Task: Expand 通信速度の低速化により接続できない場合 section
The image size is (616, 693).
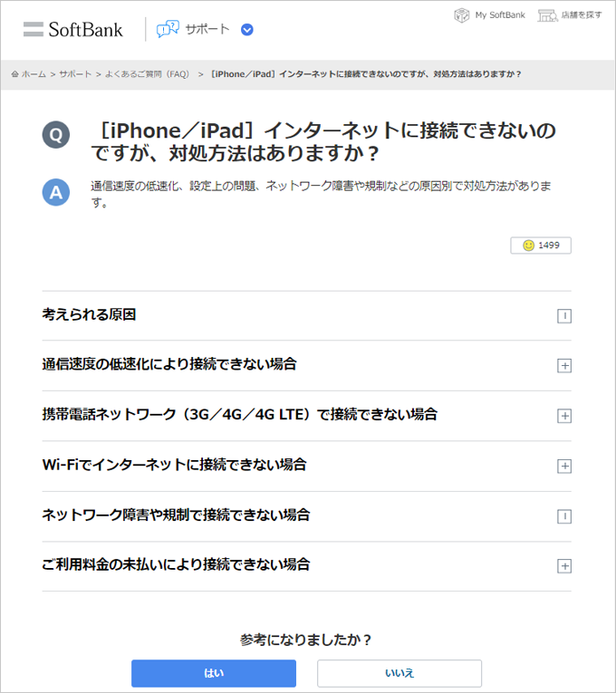Action: 564,366
